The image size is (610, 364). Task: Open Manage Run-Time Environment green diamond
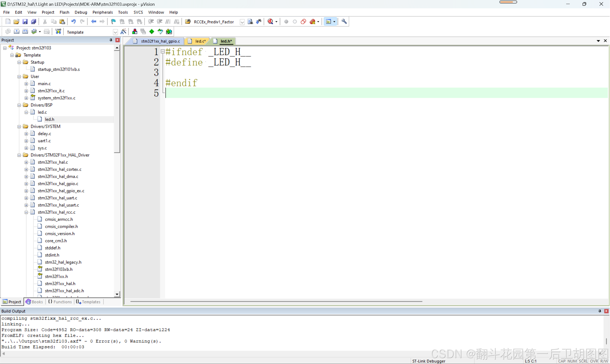152,31
